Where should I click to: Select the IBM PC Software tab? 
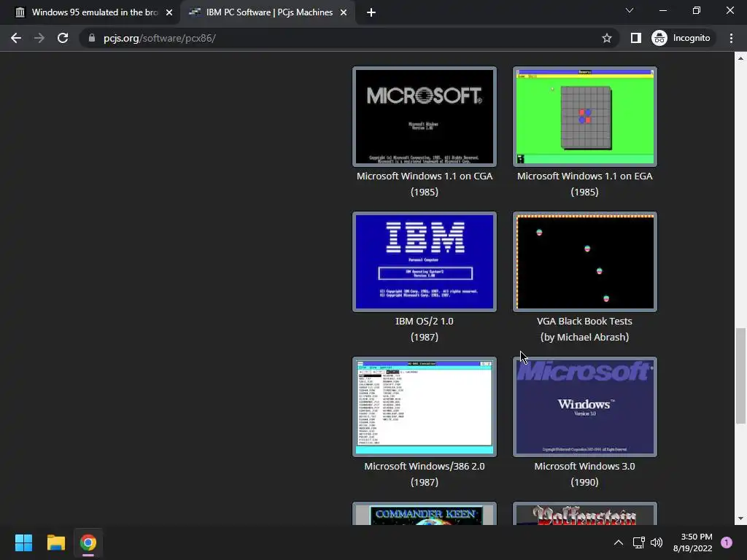(268, 12)
